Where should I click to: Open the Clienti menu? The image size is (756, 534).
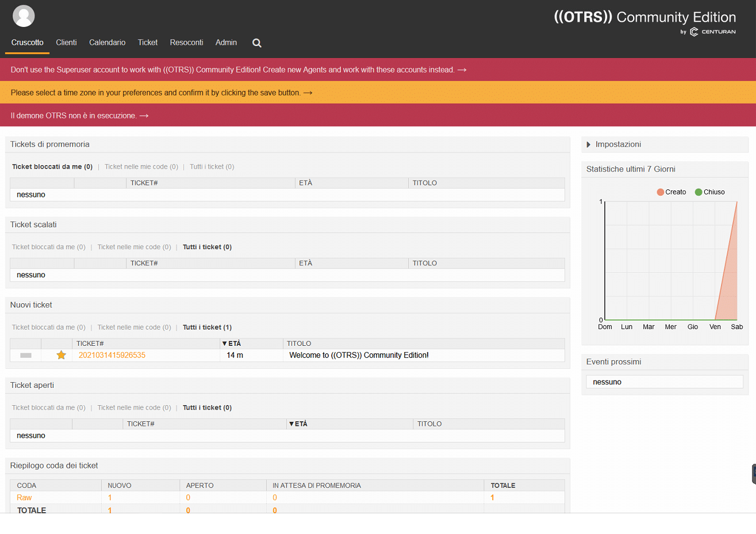66,43
